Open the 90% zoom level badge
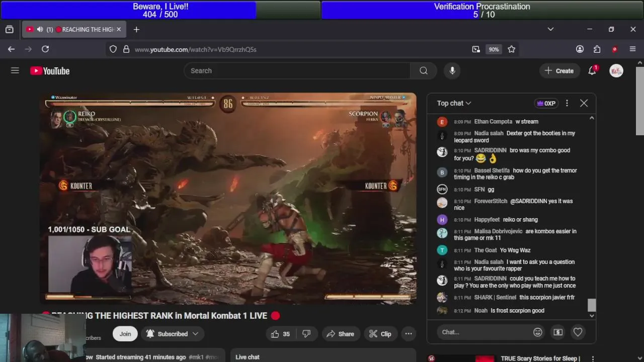The height and width of the screenshot is (362, 644). 494,49
